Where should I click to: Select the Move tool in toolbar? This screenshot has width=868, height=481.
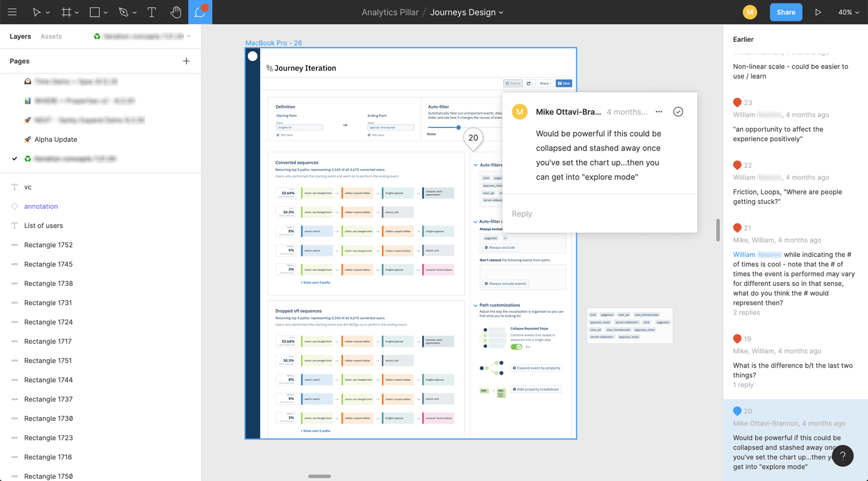coord(36,12)
